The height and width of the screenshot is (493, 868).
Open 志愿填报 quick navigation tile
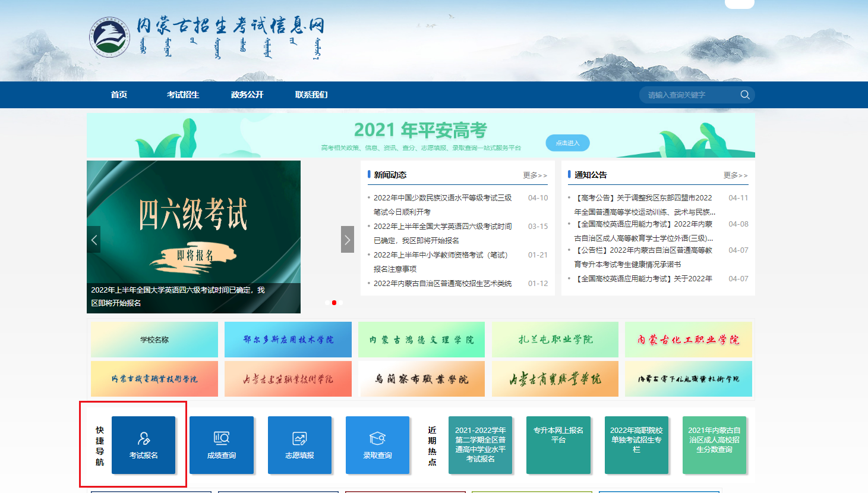point(300,445)
